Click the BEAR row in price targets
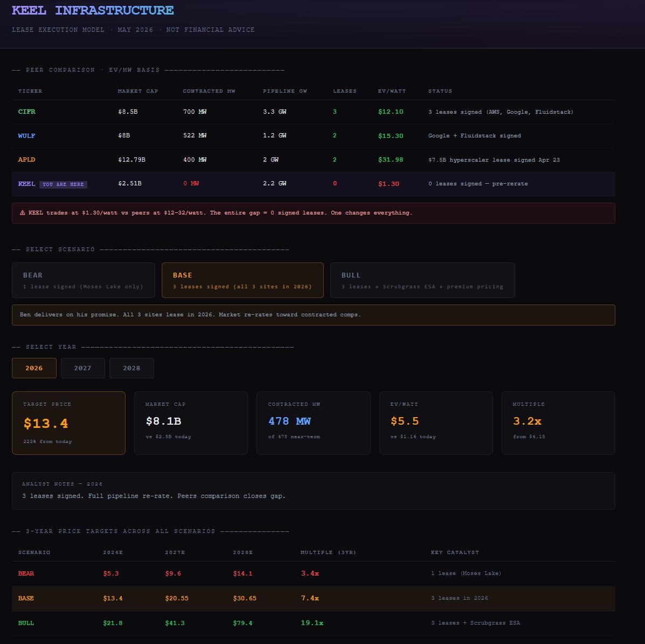This screenshot has height=644, width=645. pos(314,573)
